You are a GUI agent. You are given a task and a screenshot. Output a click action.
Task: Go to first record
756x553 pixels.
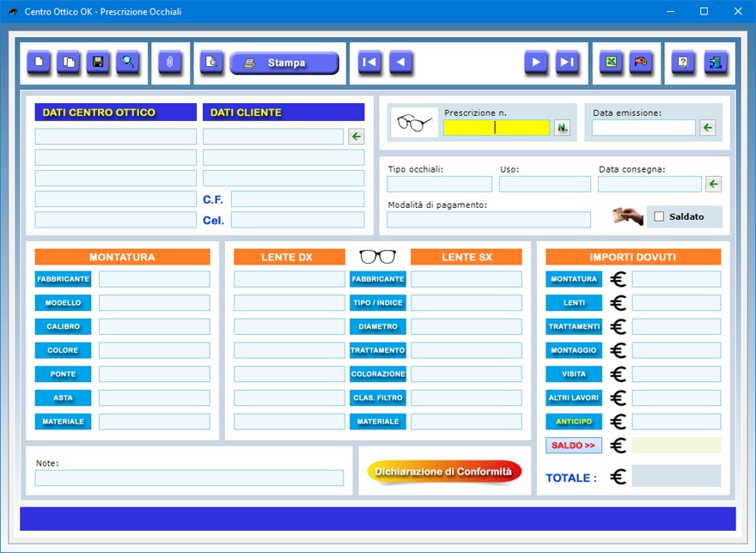[369, 62]
